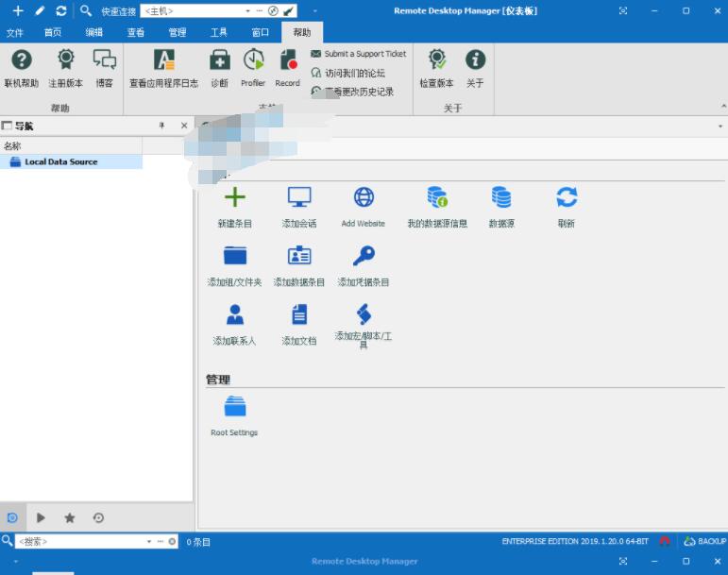Viewport: 728px width, 575px height.
Task: Expand the bottom search box dropdown arrow
Action: pos(149,542)
